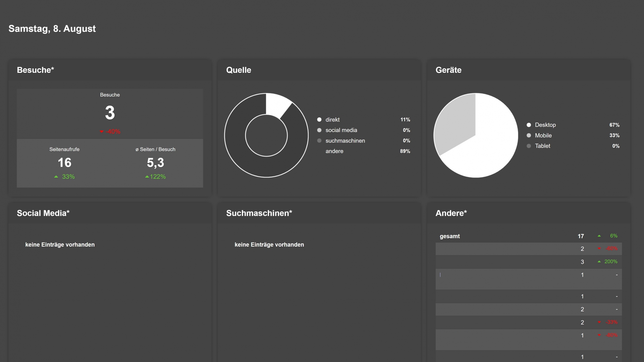Select the 5,3 pages-per-visit value
Screen dimensions: 644x362
[155, 163]
